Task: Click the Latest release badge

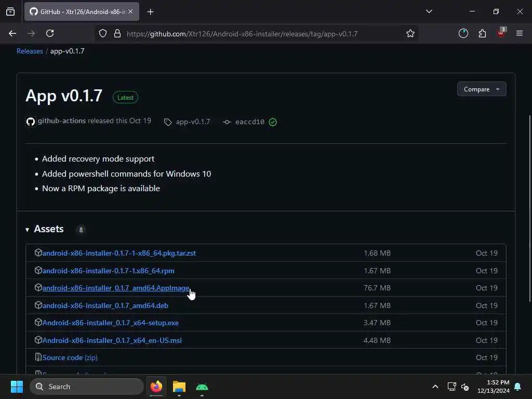Action: point(125,97)
